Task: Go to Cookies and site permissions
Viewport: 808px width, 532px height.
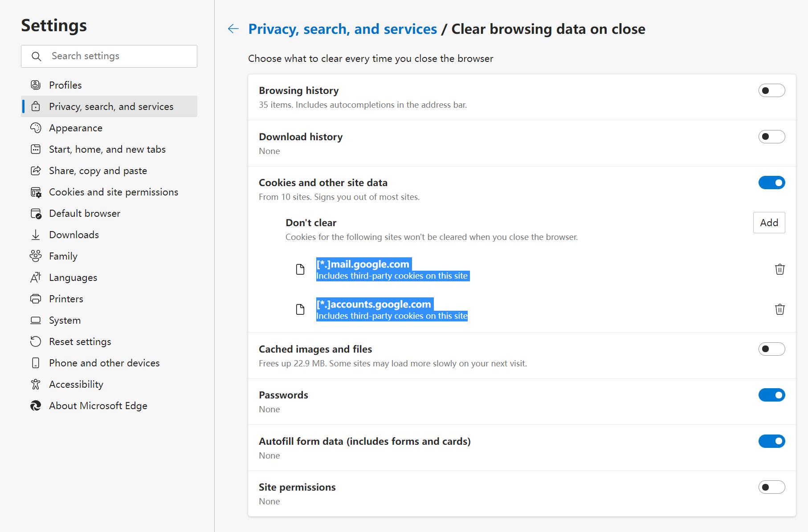Action: (114, 192)
